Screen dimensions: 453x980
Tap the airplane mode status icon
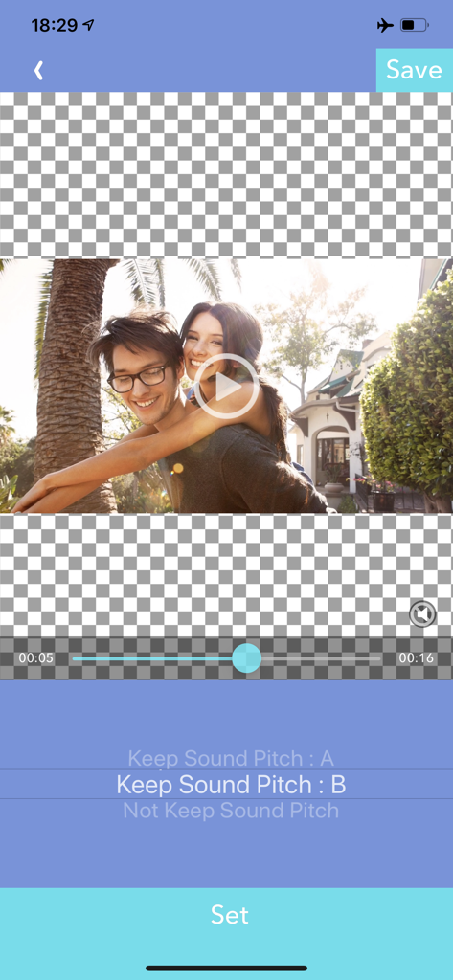click(385, 26)
